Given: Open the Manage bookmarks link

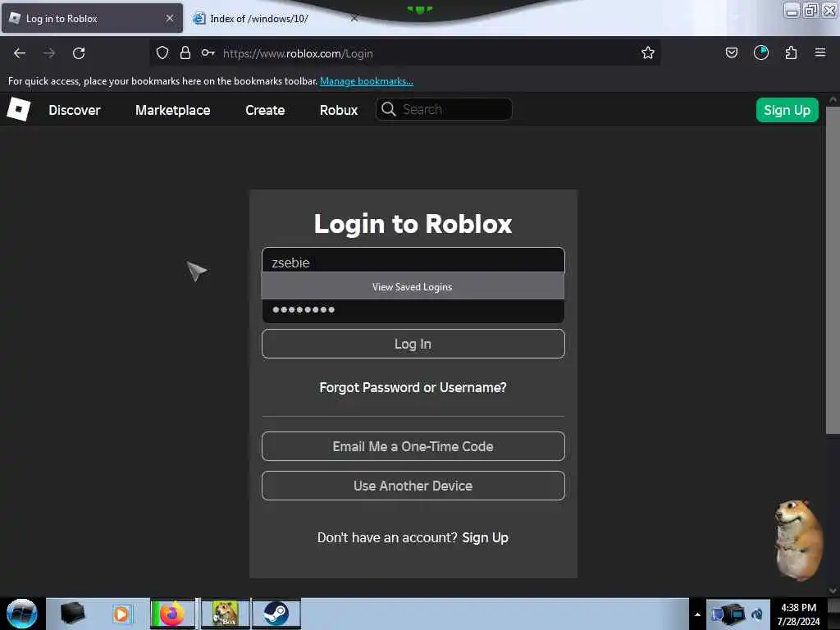Looking at the screenshot, I should 367,81.
